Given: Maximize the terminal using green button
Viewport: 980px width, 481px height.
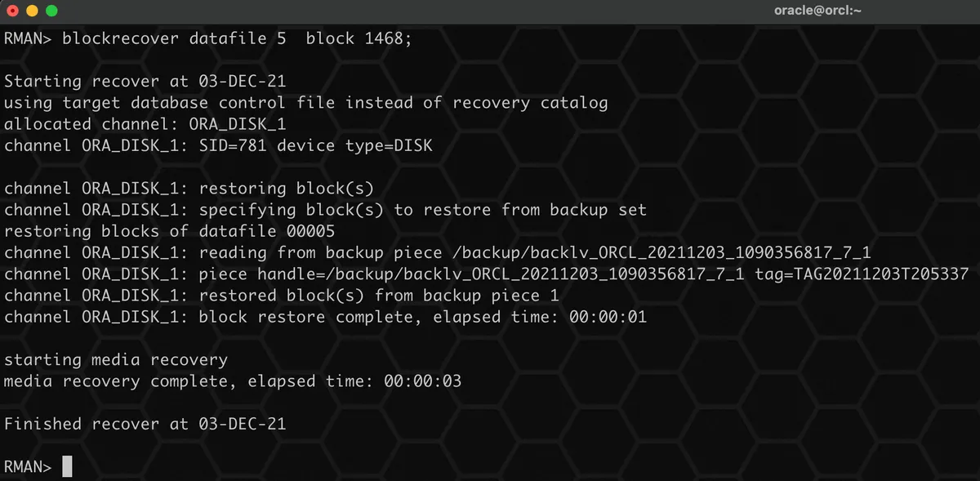Looking at the screenshot, I should click(x=52, y=11).
